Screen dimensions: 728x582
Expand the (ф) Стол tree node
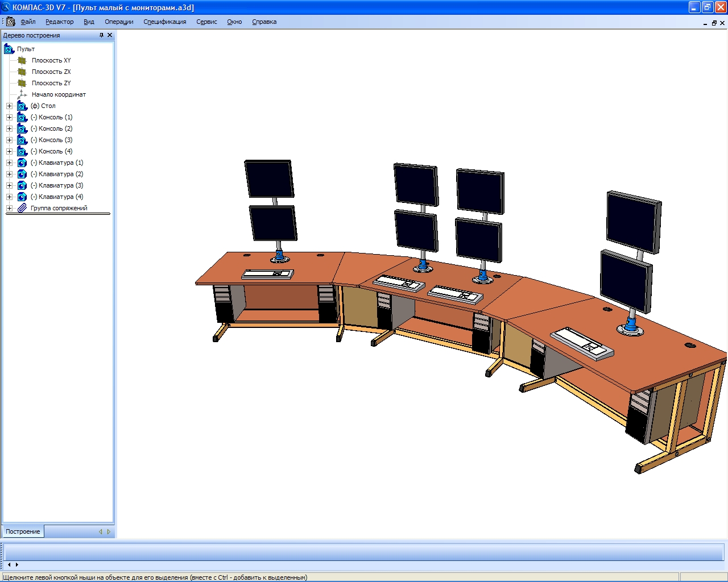click(x=9, y=106)
